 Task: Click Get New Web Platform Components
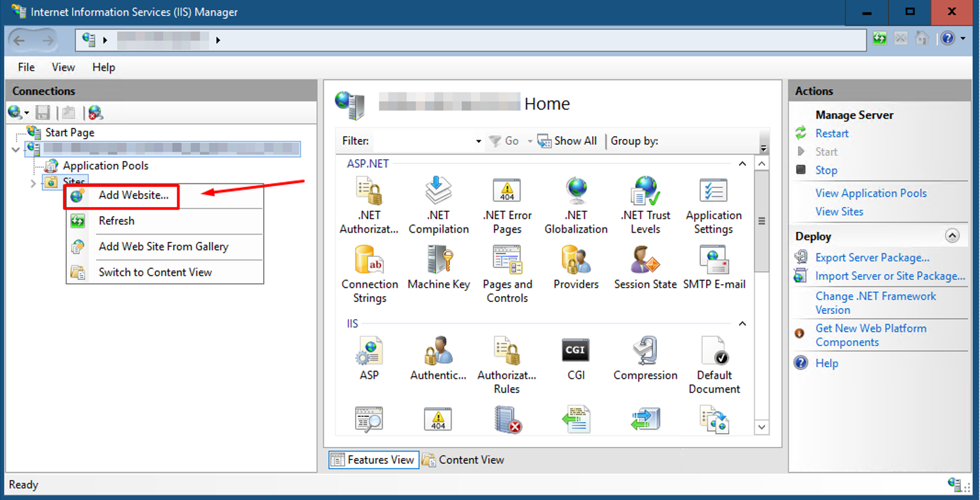coord(871,335)
